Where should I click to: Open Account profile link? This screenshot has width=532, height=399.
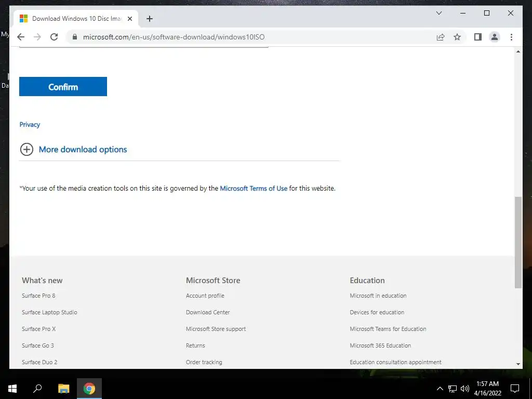coord(205,296)
